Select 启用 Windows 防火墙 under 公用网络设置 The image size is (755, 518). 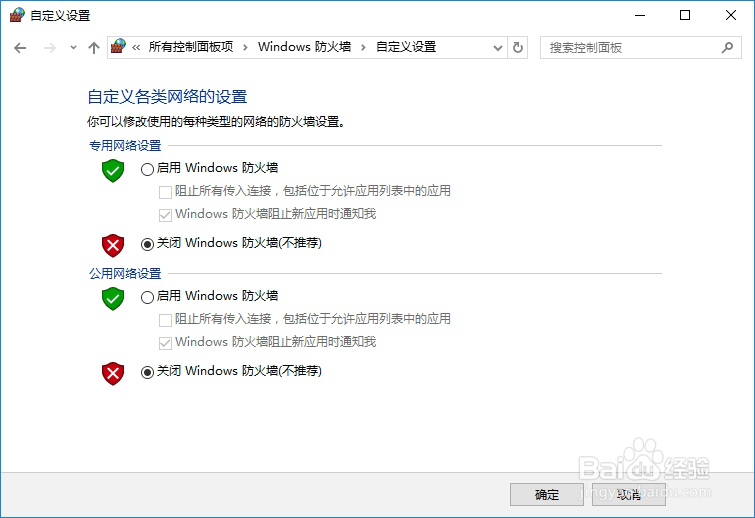147,297
